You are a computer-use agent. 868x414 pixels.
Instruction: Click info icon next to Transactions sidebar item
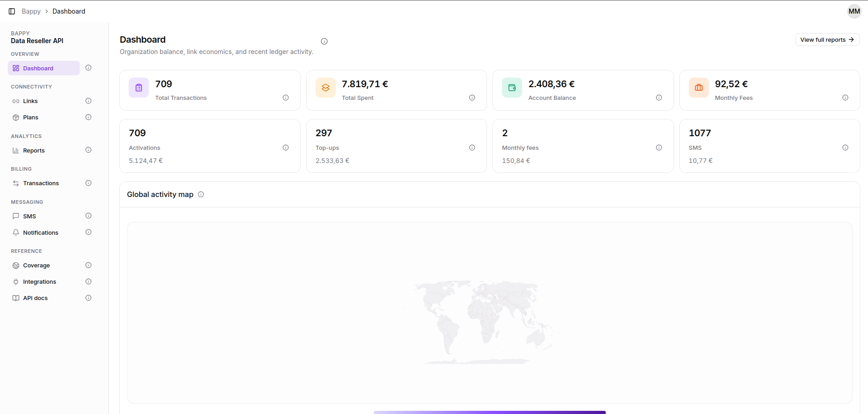[88, 183]
